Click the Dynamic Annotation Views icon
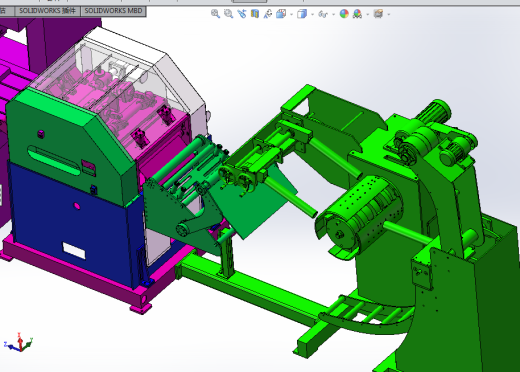 pos(268,14)
